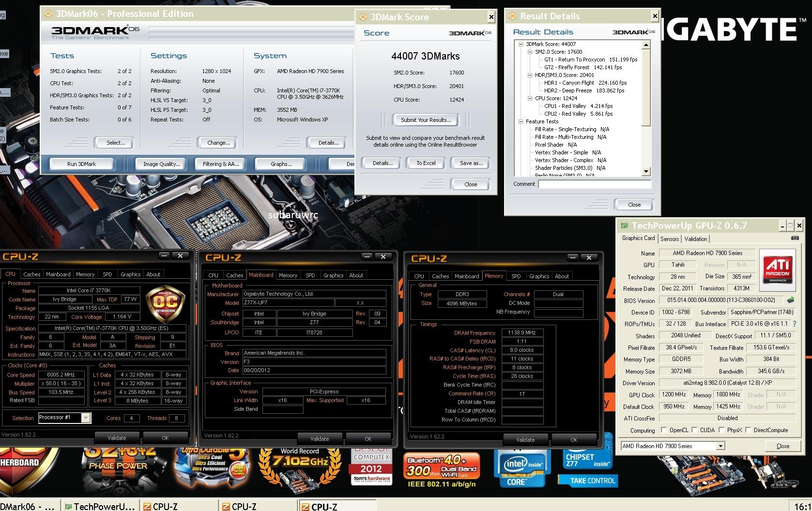The image size is (812, 511).
Task: Open the 3DMark06 taskbar button
Action: [29, 506]
